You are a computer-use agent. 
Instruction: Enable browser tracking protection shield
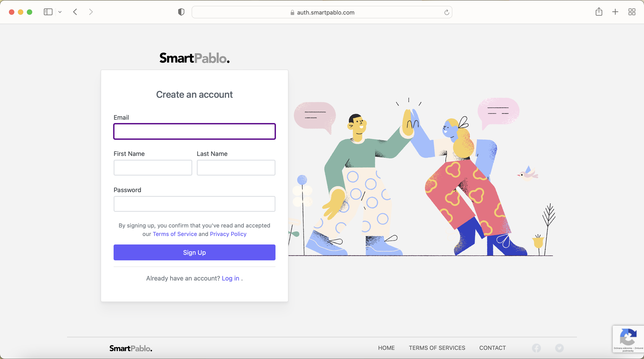181,12
